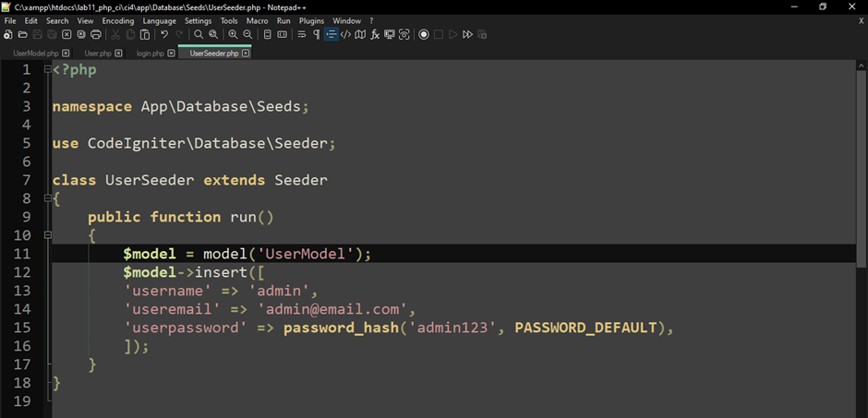The height and width of the screenshot is (418, 868).
Task: Click the user-defined language code icon
Action: pos(345,34)
